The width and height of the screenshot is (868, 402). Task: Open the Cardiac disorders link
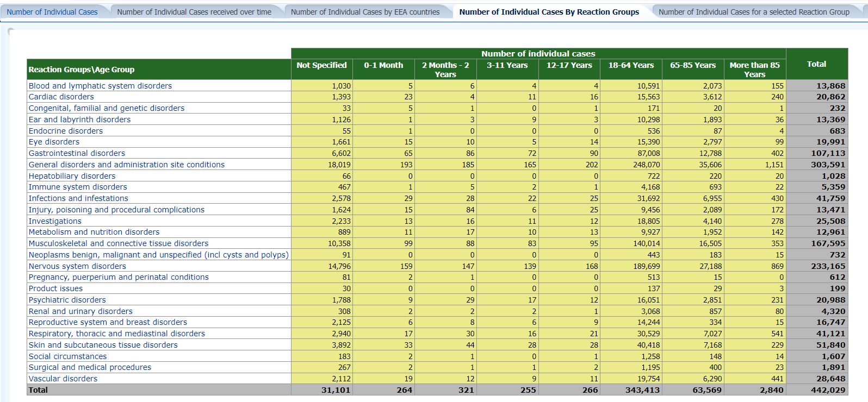pos(61,97)
